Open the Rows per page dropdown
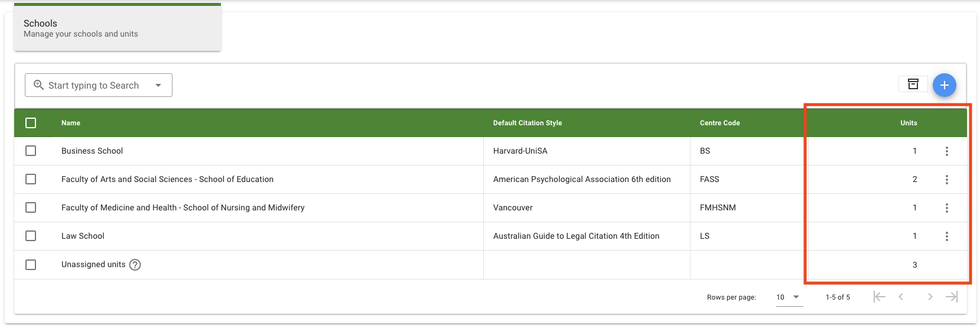This screenshot has width=980, height=328. (x=789, y=297)
